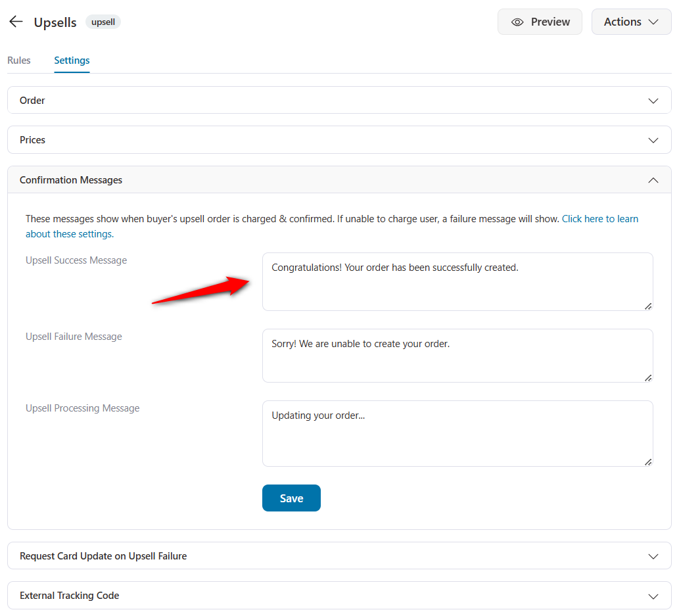The width and height of the screenshot is (679, 616).
Task: Go back using the left arrow icon
Action: point(16,22)
